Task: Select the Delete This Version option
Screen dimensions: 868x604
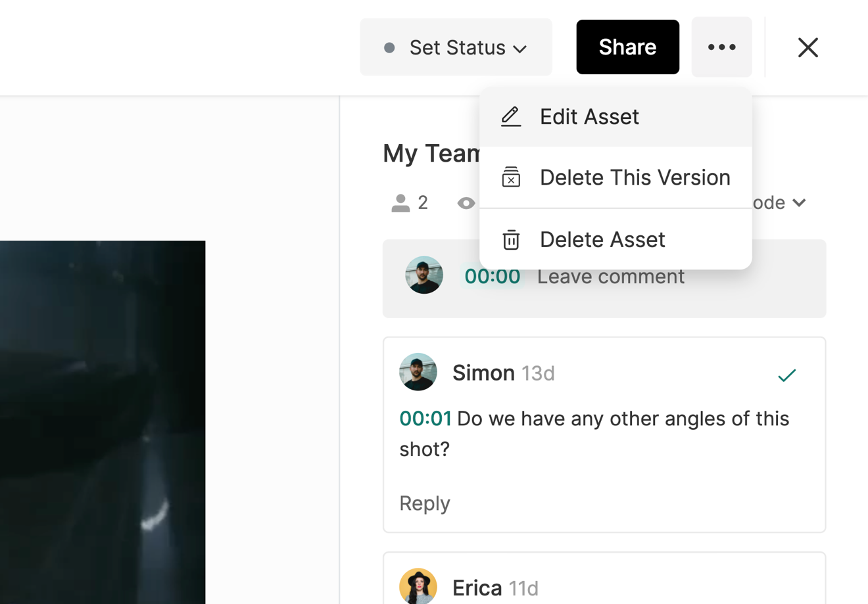Action: (635, 177)
